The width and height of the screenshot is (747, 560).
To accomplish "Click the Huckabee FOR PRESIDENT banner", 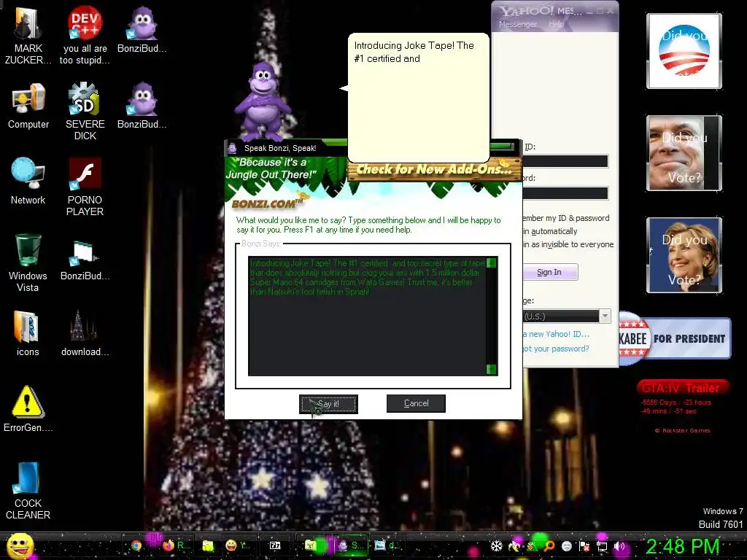I will point(675,338).
